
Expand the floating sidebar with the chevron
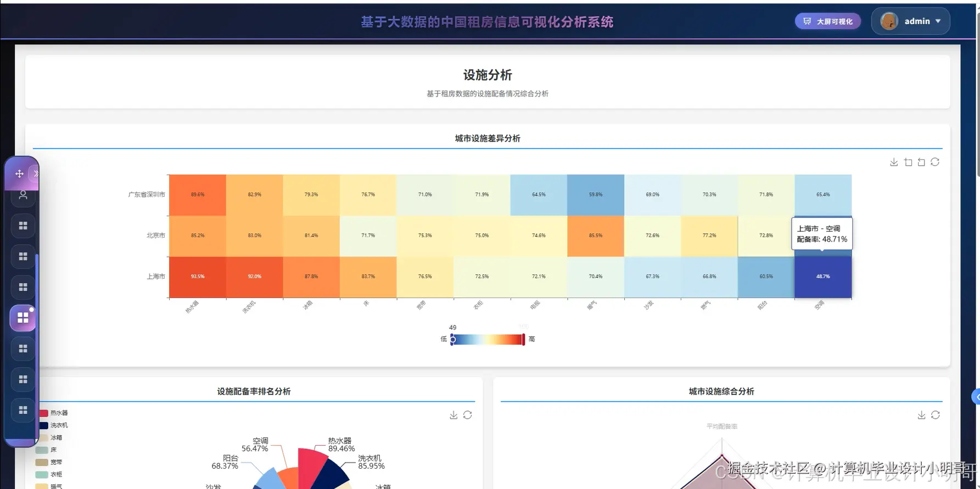[35, 173]
